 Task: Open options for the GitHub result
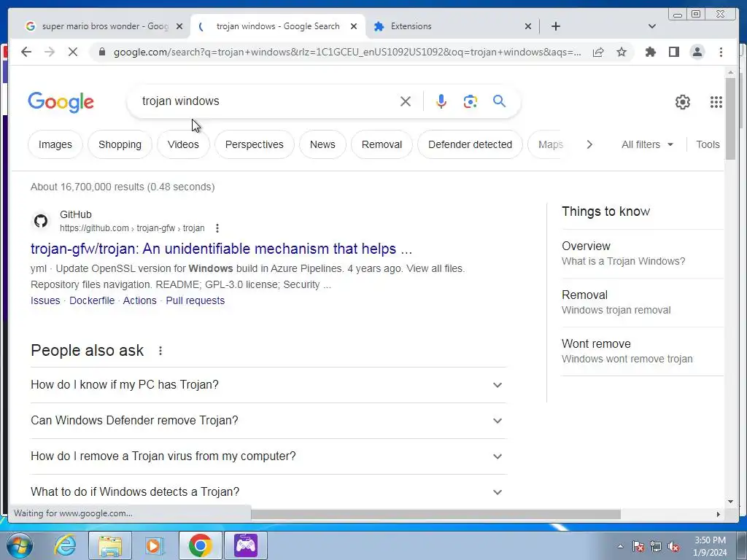217,228
